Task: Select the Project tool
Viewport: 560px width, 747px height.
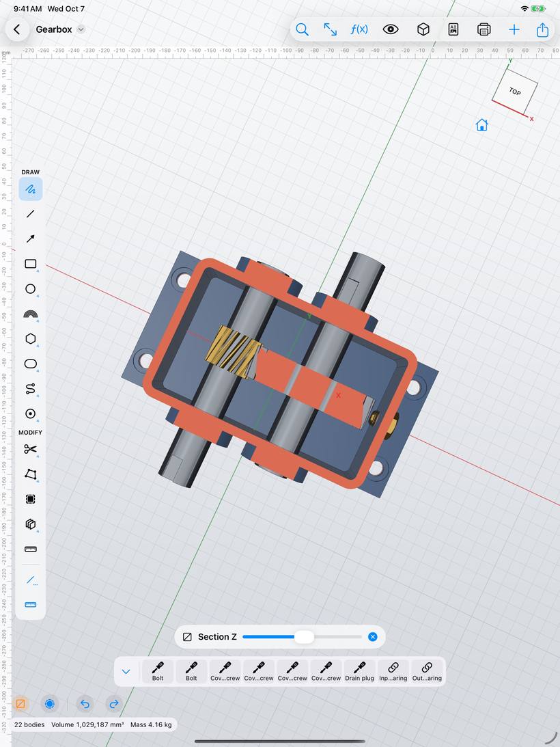Action: pyautogui.click(x=31, y=524)
